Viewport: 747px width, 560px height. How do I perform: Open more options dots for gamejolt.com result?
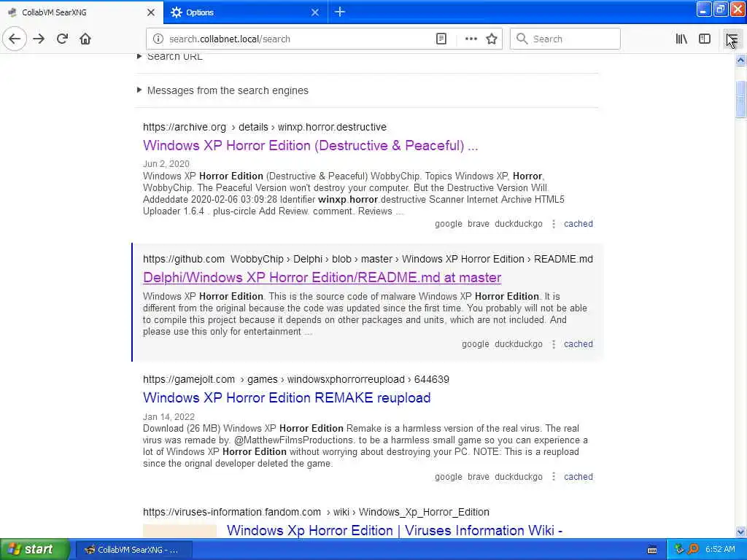(554, 477)
